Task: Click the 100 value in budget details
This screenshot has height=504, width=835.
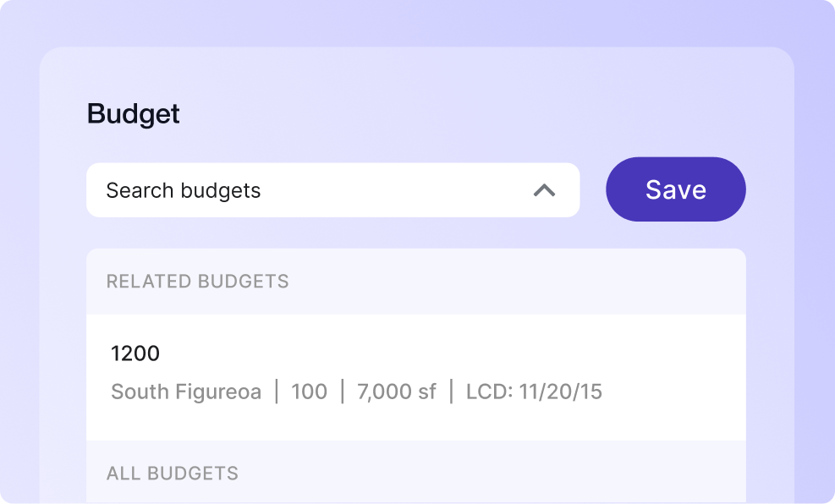Action: click(309, 392)
